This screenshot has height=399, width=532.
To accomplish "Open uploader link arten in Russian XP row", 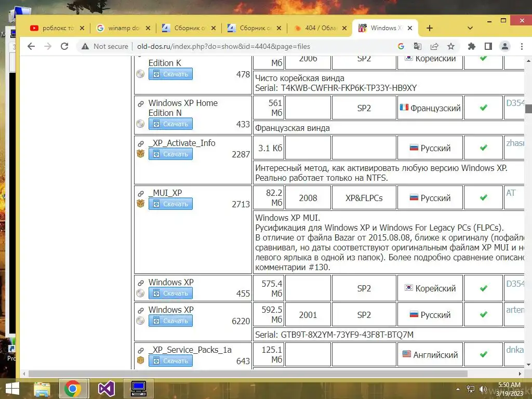I will [x=515, y=310].
